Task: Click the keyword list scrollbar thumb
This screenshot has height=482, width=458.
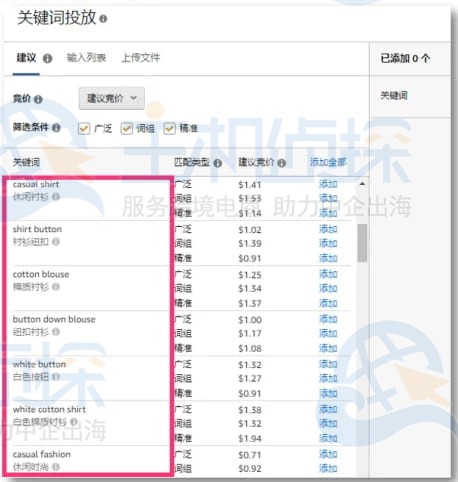Action: coord(362,243)
